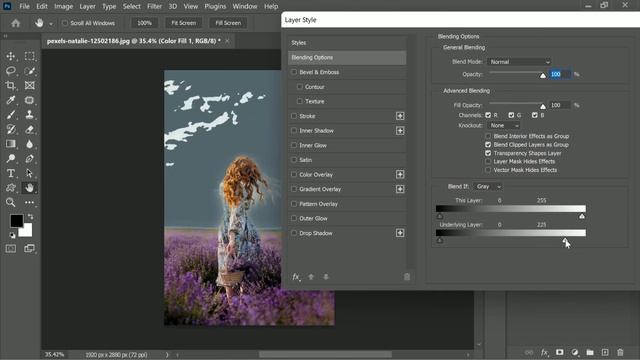Select the Dodge tool
The width and height of the screenshot is (640, 360).
click(11, 158)
